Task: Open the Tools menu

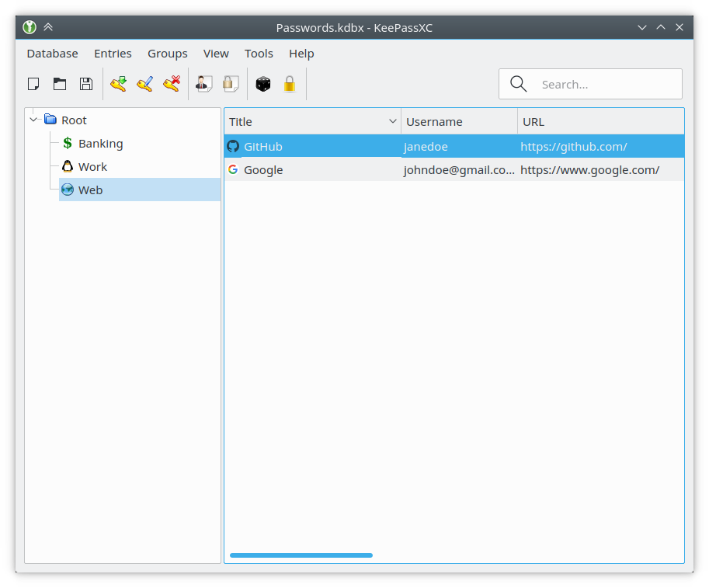Action: (x=259, y=54)
